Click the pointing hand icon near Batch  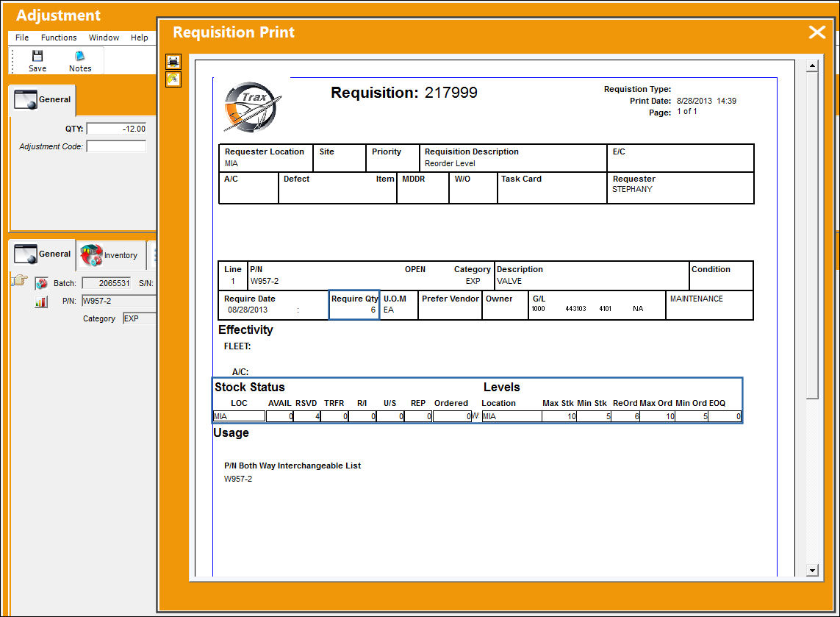[19, 280]
